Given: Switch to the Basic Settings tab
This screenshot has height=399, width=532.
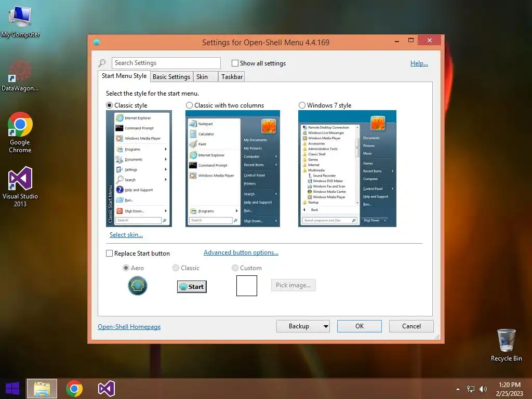Looking at the screenshot, I should coord(171,77).
